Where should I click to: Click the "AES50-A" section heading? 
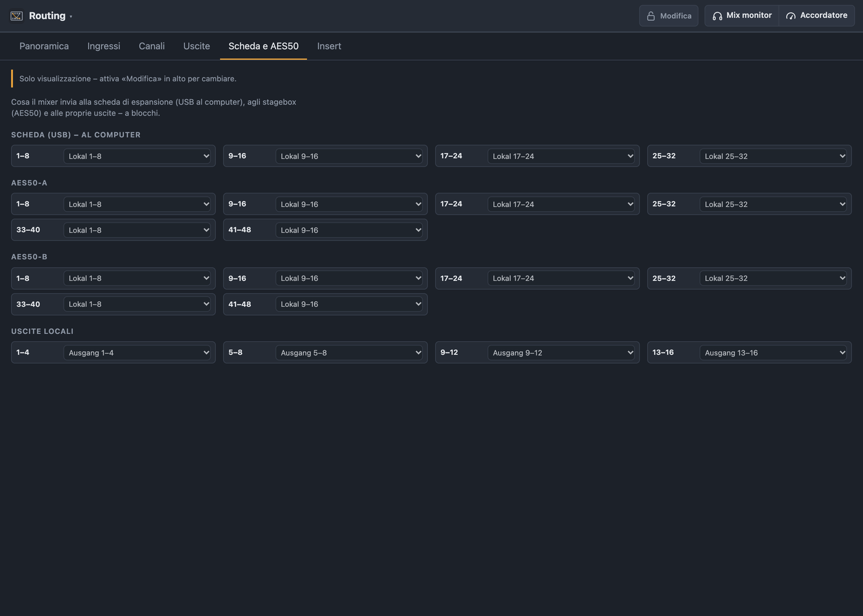[x=29, y=183]
